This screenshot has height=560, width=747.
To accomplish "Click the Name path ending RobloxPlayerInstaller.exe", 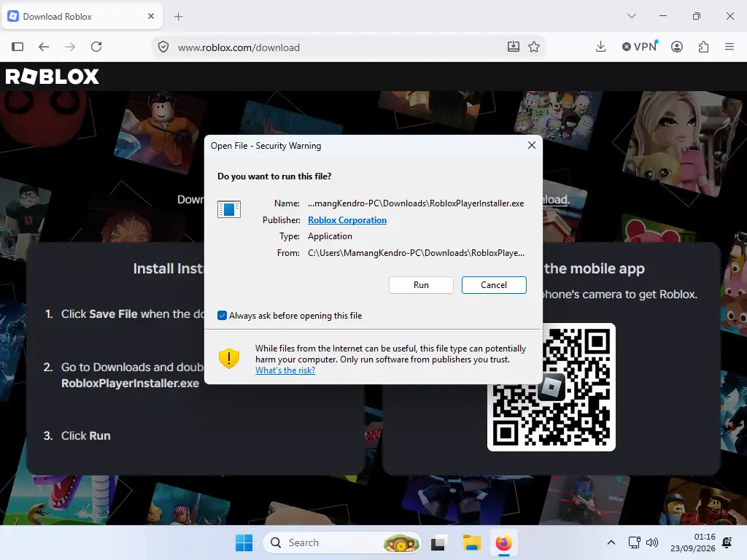I will [415, 203].
